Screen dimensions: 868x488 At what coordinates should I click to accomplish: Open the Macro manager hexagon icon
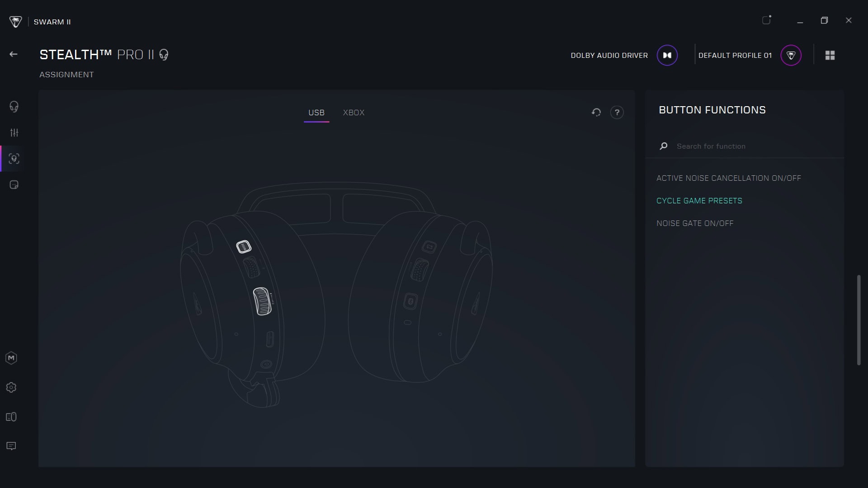coord(11,358)
